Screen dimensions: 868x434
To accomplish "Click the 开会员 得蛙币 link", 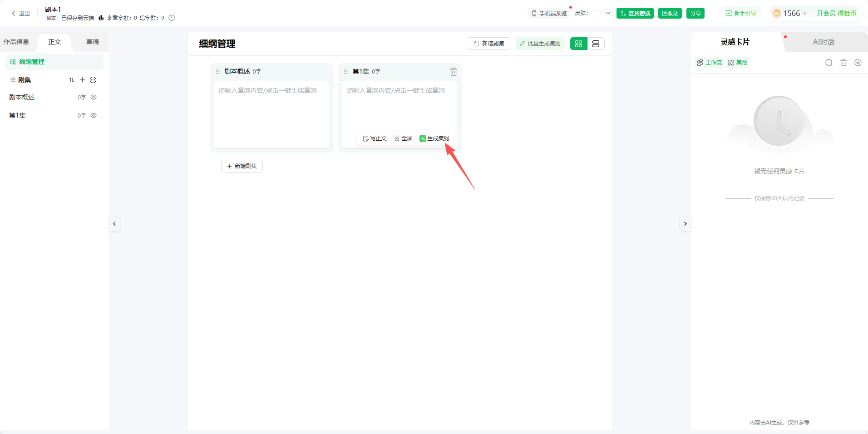I will [x=837, y=13].
